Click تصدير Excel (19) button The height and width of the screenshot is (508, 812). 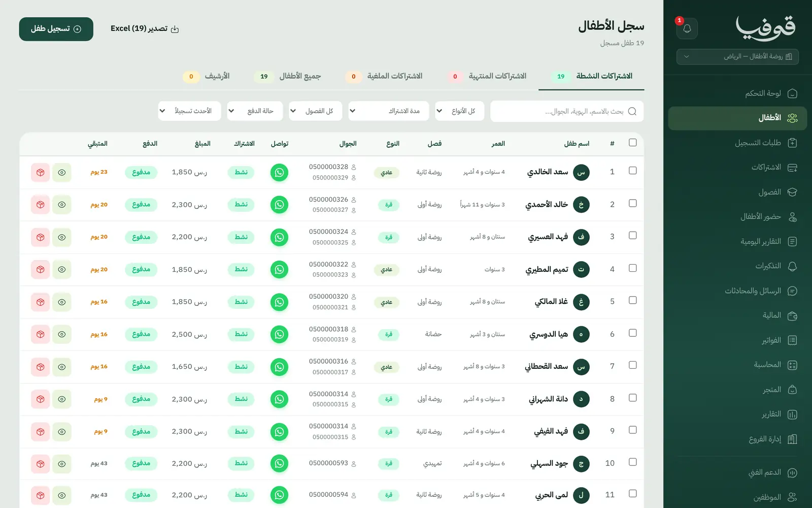pos(145,29)
